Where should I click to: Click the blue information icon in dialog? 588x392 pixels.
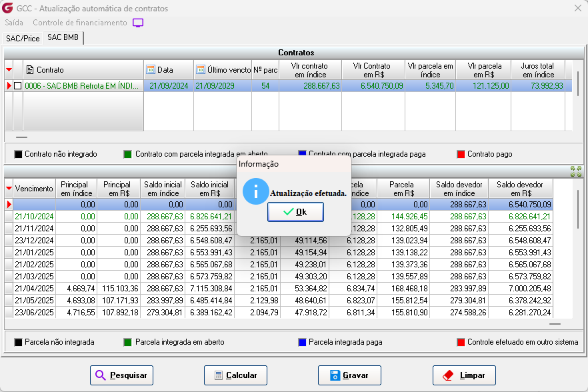256,191
